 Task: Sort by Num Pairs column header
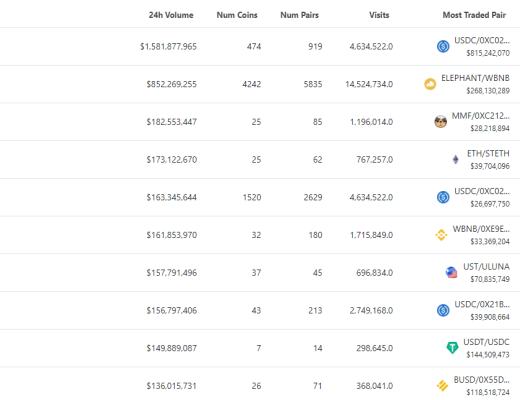coord(300,15)
